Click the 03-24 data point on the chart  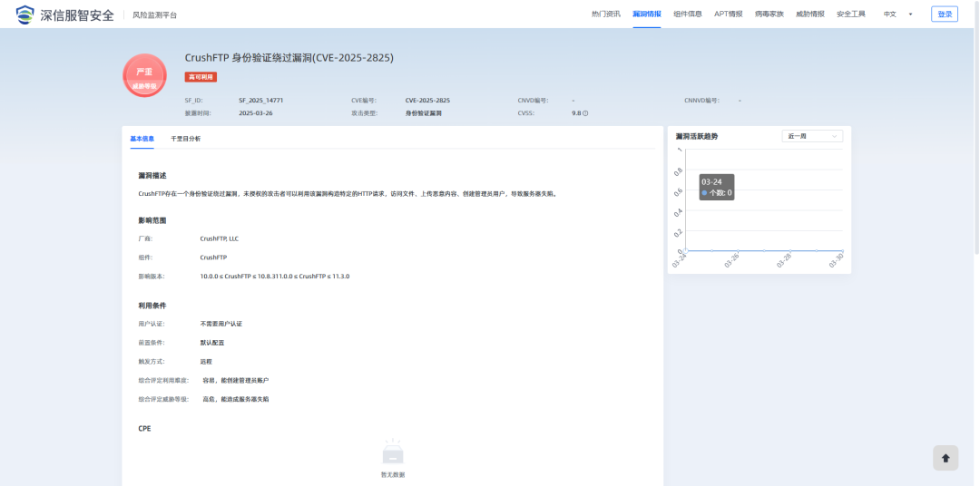point(686,250)
